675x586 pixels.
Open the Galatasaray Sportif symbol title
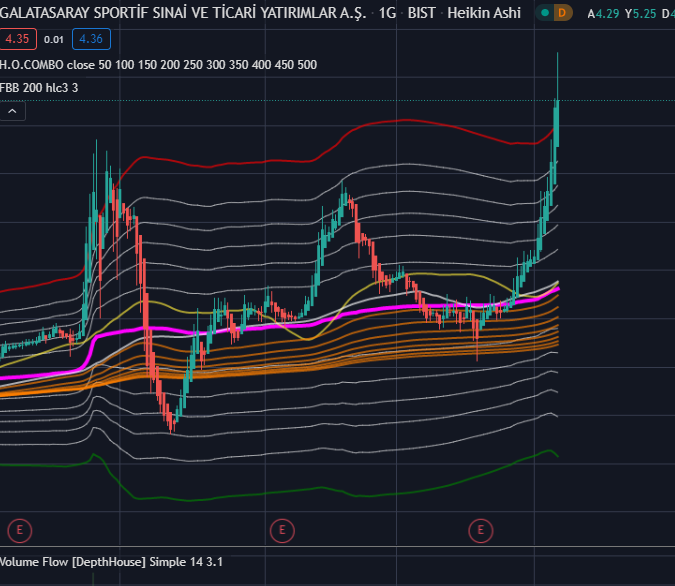183,13
